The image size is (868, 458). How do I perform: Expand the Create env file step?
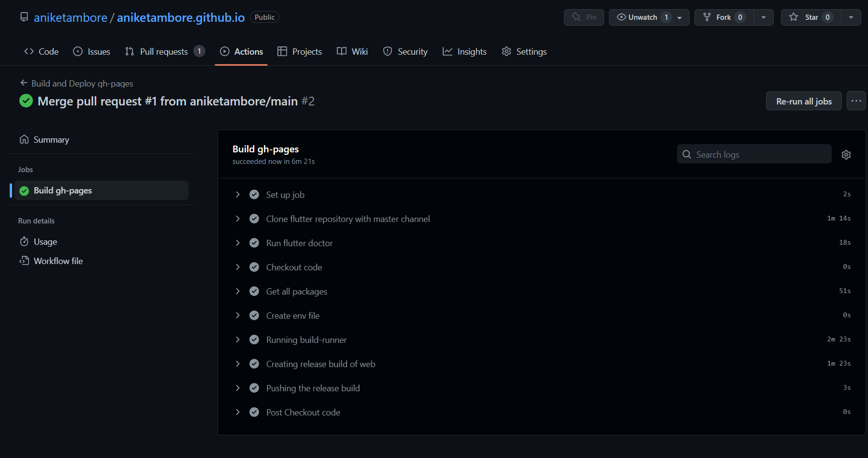[238, 315]
